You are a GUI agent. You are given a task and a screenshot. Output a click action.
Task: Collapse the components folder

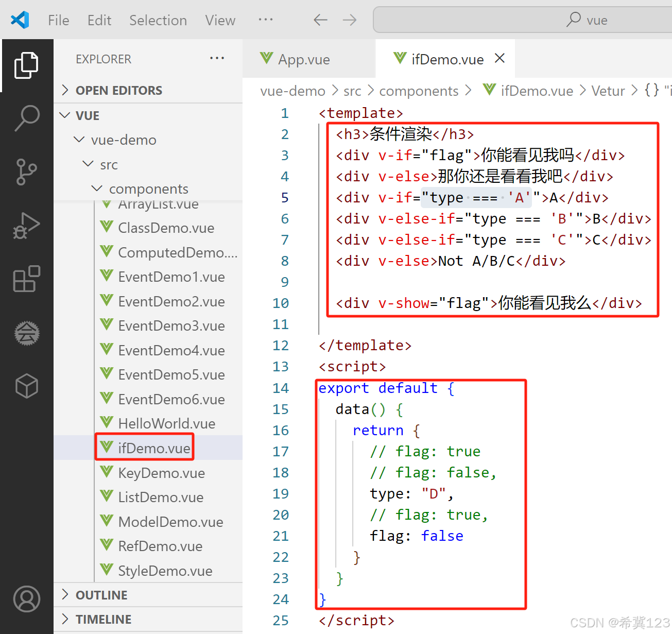[148, 189]
